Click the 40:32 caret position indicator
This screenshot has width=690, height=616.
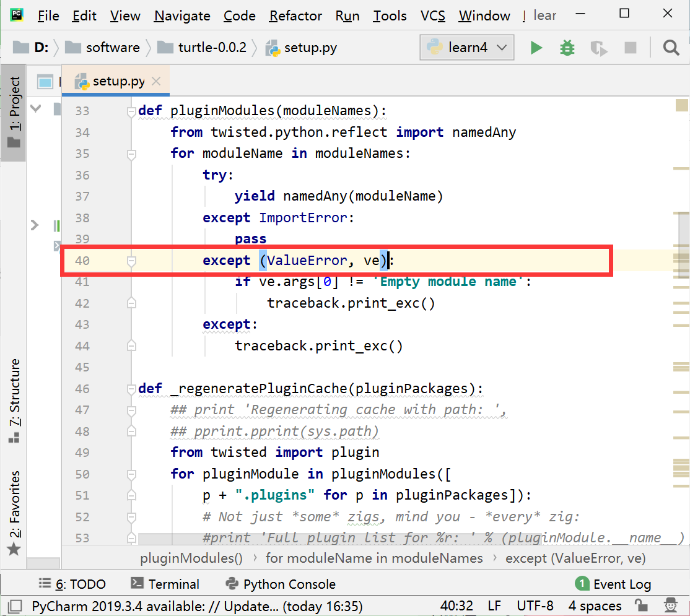(456, 605)
